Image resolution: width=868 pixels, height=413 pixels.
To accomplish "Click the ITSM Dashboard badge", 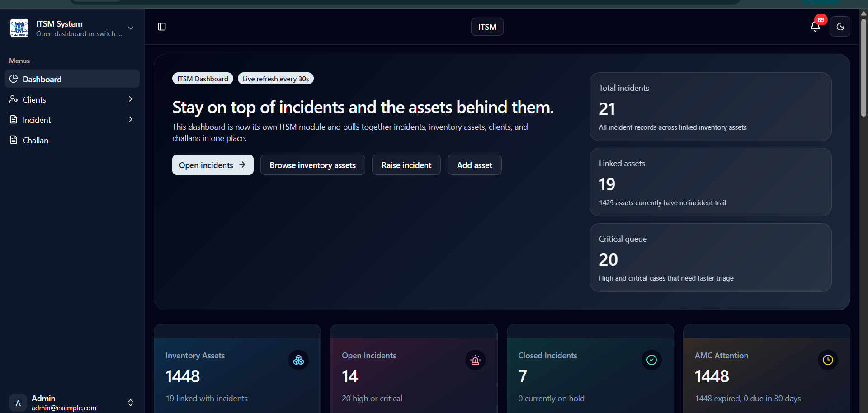I will 203,79.
